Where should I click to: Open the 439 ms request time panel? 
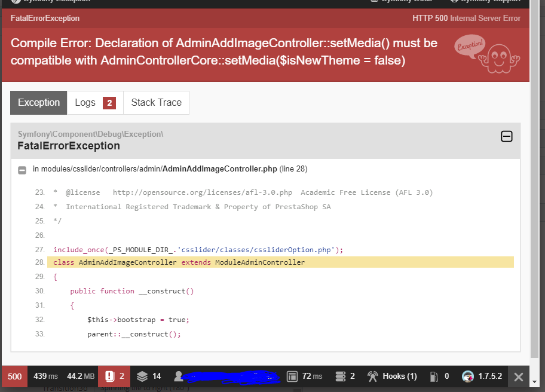tap(45, 376)
